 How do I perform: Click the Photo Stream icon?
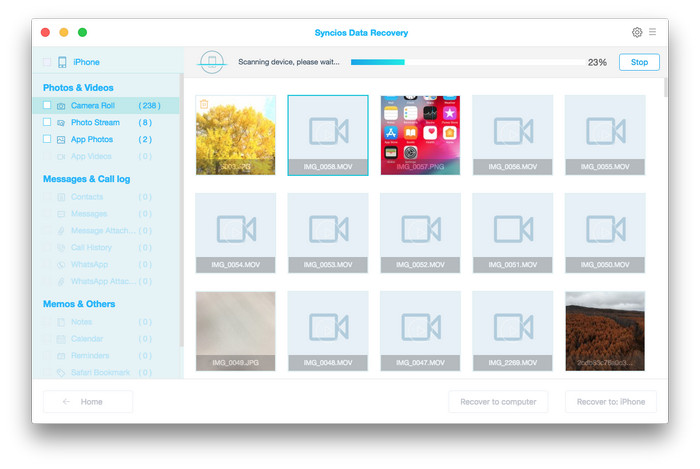point(61,123)
